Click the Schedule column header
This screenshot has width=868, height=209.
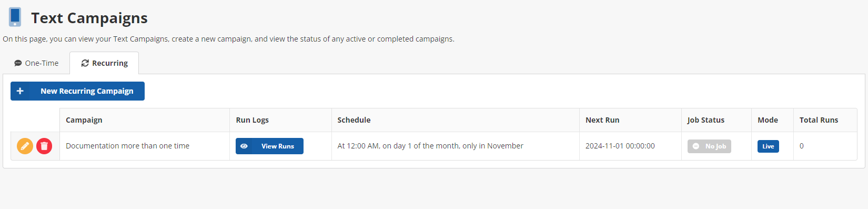[354, 120]
